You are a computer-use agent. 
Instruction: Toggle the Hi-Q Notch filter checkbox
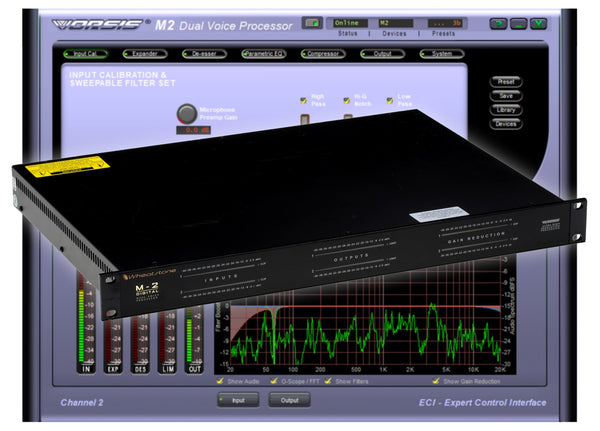pos(346,100)
